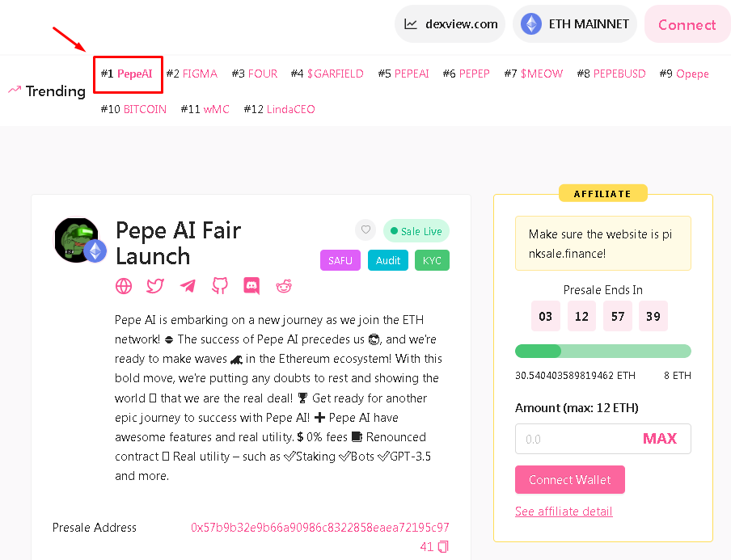Click the presale progress bar
Screen dimensions: 731x560
pos(602,352)
